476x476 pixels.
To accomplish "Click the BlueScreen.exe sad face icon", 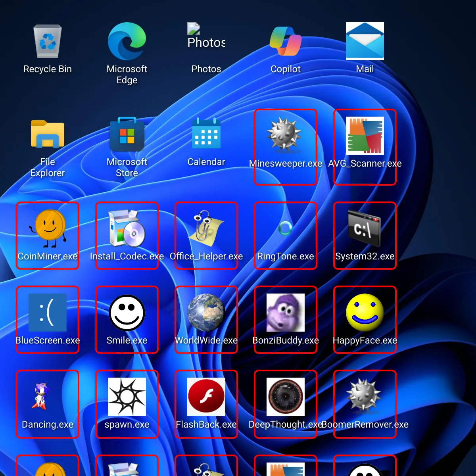I will click(48, 313).
